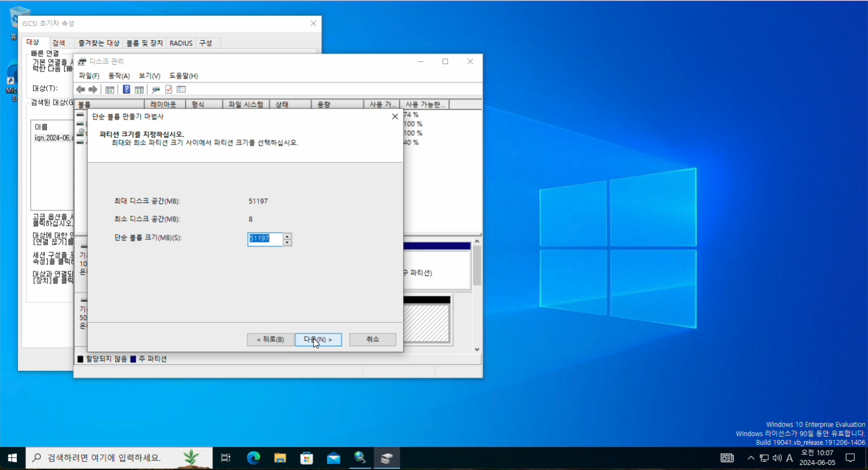The height and width of the screenshot is (470, 868).
Task: Click the Forward arrow in Disk Management toolbar
Action: pos(93,90)
